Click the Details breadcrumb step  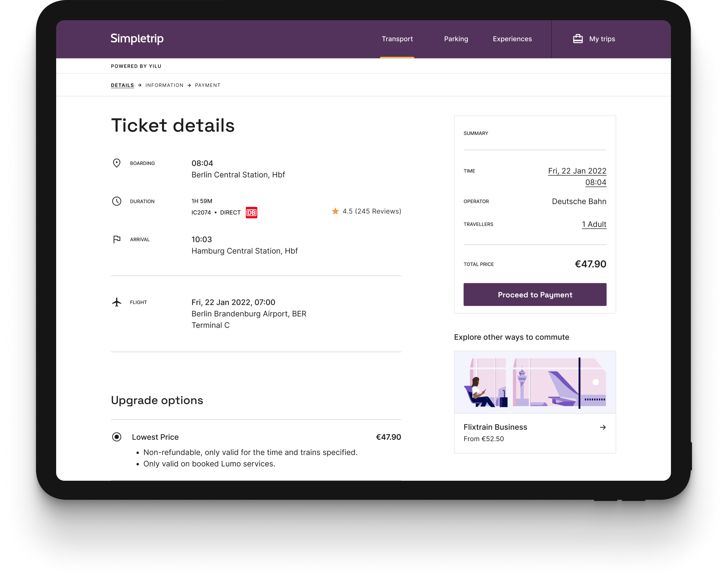(x=122, y=85)
